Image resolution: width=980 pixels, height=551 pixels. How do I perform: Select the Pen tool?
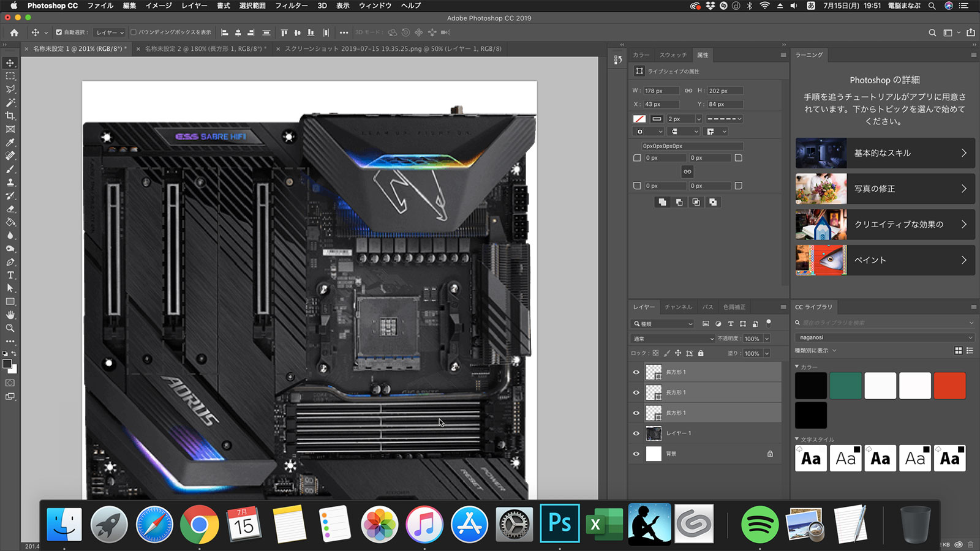tap(10, 262)
